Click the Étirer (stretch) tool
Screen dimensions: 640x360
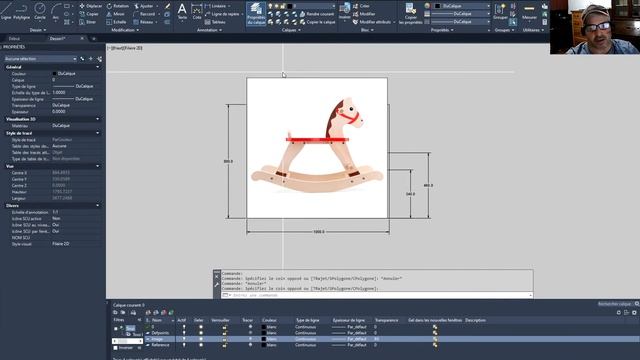(x=88, y=22)
